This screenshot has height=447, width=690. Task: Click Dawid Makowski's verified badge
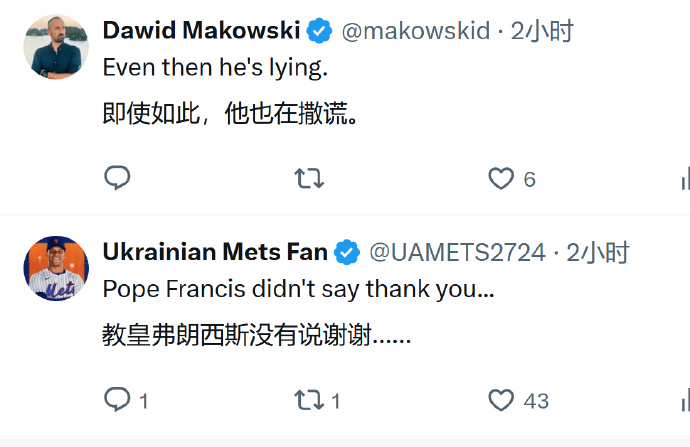[319, 32]
